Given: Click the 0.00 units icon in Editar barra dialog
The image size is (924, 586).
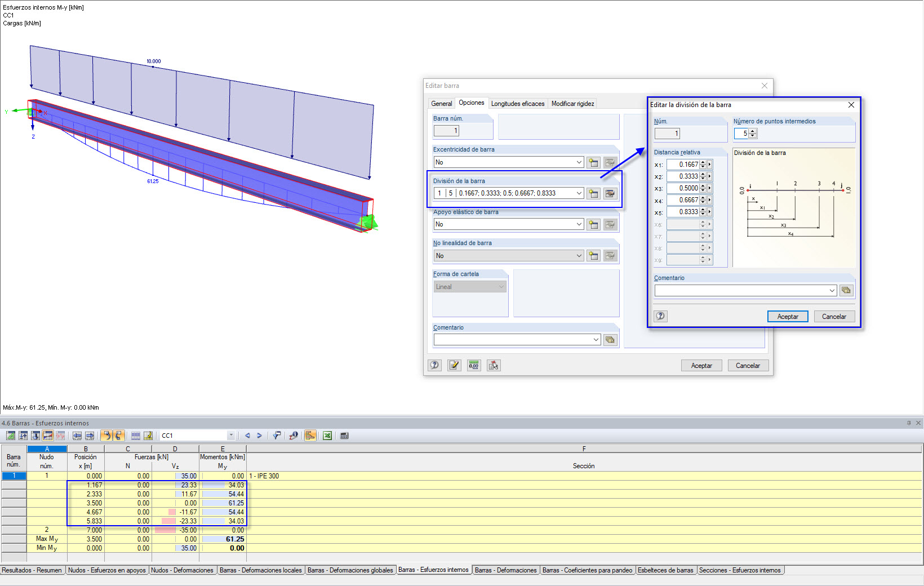Looking at the screenshot, I should [x=474, y=365].
